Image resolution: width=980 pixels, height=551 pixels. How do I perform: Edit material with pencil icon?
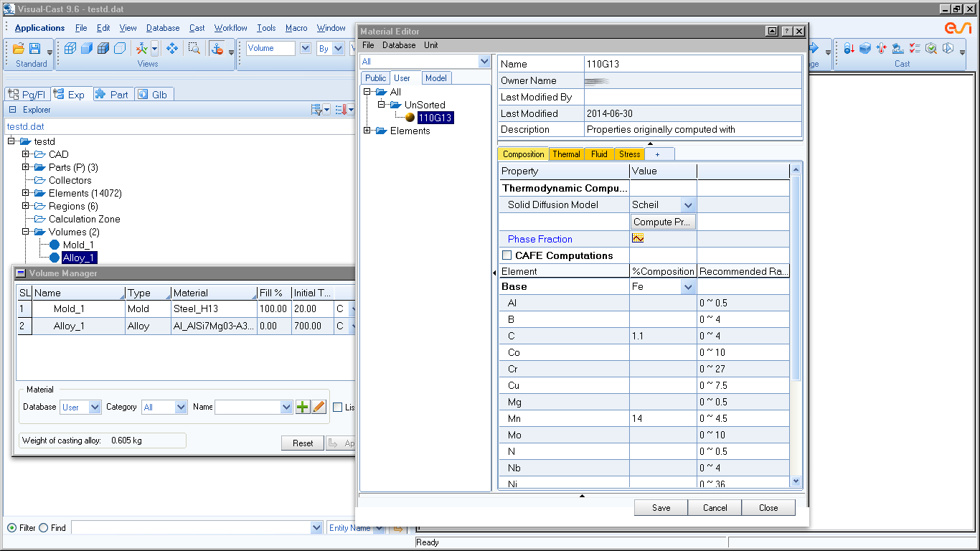319,407
